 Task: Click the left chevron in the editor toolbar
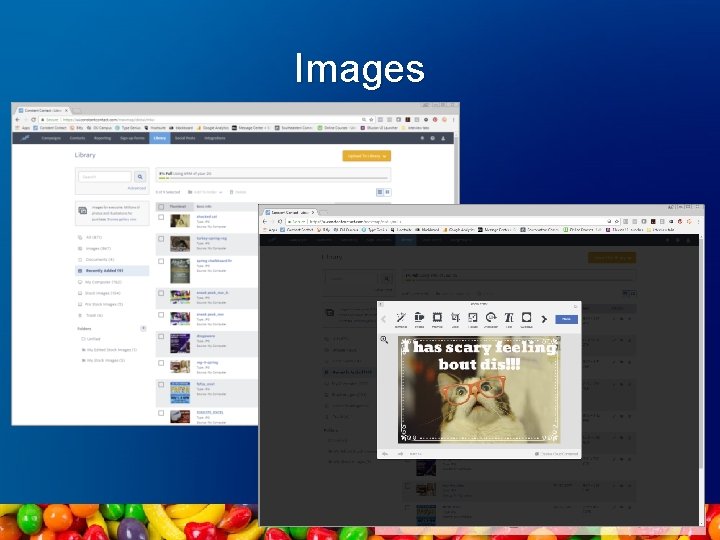tap(384, 319)
